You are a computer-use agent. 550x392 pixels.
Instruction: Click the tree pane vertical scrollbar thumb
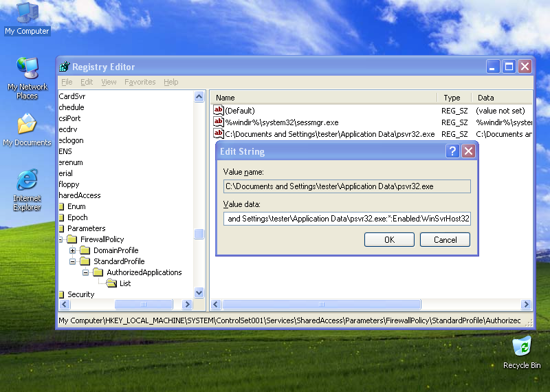tap(199, 234)
